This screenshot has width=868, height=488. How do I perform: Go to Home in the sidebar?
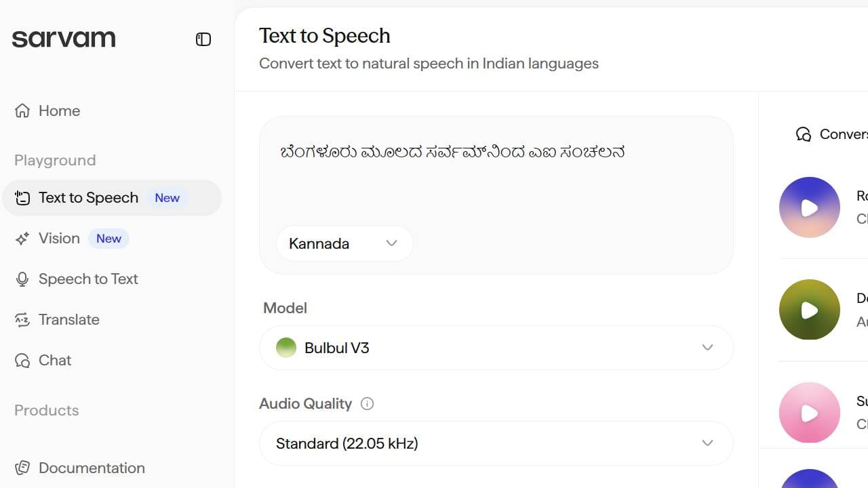pos(59,110)
